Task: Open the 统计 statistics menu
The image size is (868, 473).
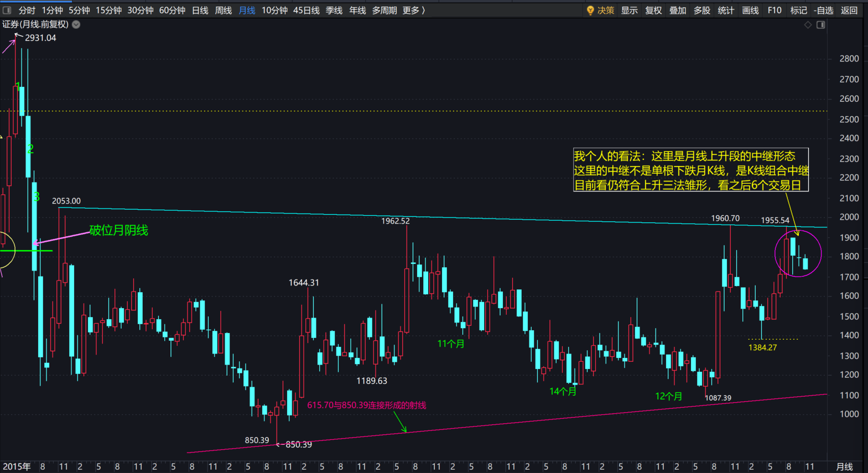Action: pyautogui.click(x=726, y=10)
